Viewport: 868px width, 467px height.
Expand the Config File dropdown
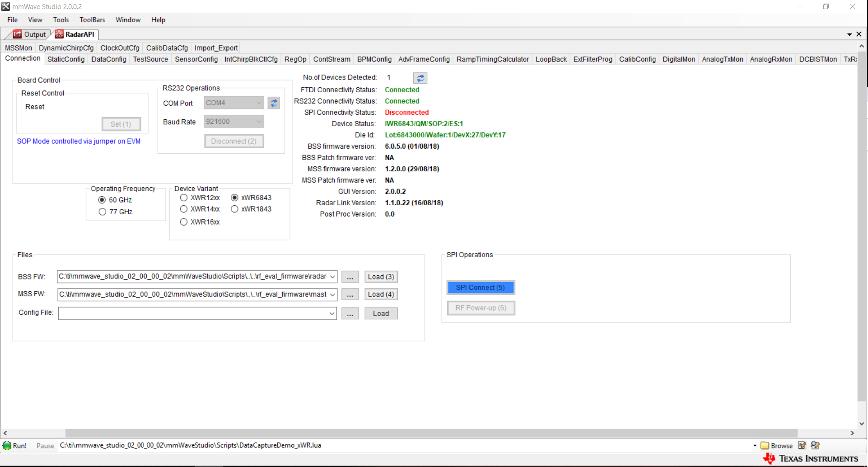tap(332, 313)
